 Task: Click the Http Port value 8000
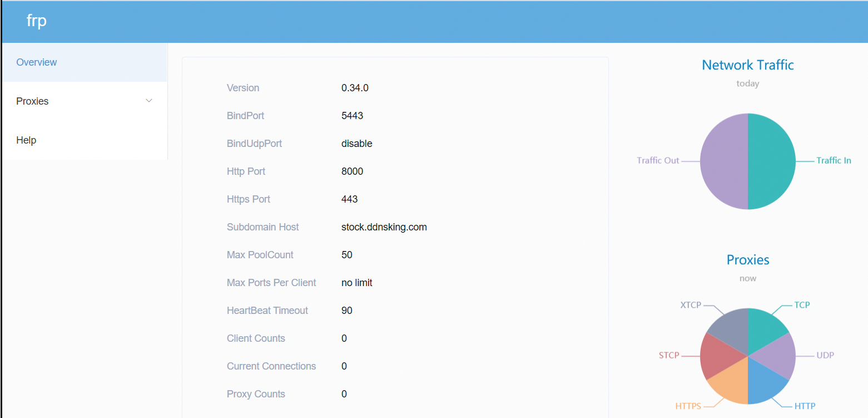pos(352,171)
